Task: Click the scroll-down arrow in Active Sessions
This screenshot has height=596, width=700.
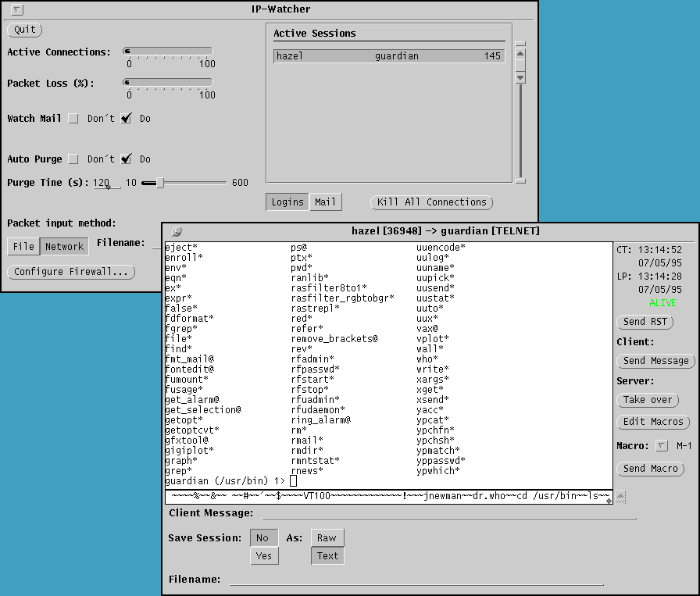Action: click(520, 77)
